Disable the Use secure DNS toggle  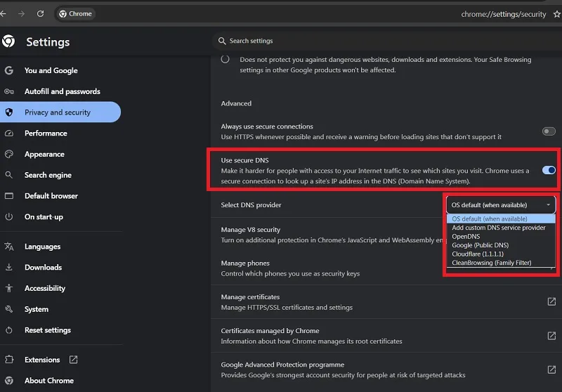point(549,170)
